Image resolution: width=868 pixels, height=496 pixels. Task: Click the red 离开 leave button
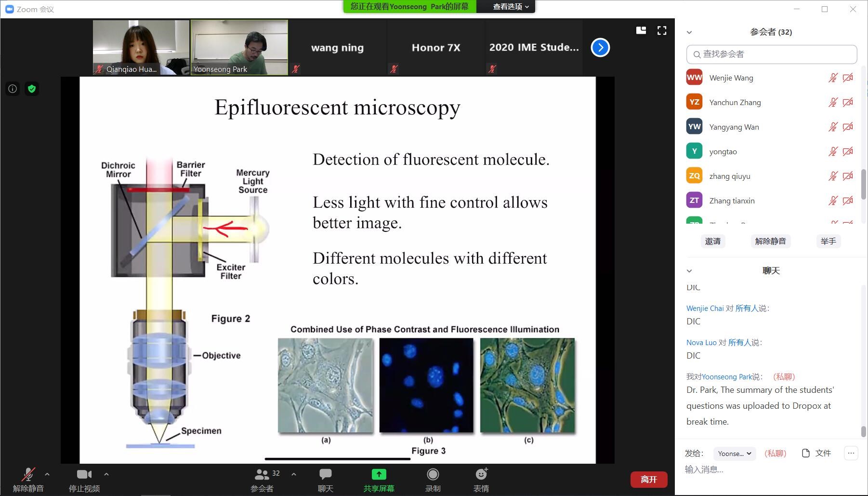[648, 480]
